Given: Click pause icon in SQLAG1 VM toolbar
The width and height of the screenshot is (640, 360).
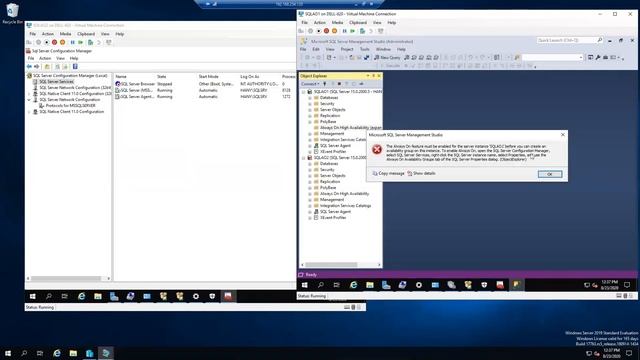Looking at the screenshot, I should 344,31.
